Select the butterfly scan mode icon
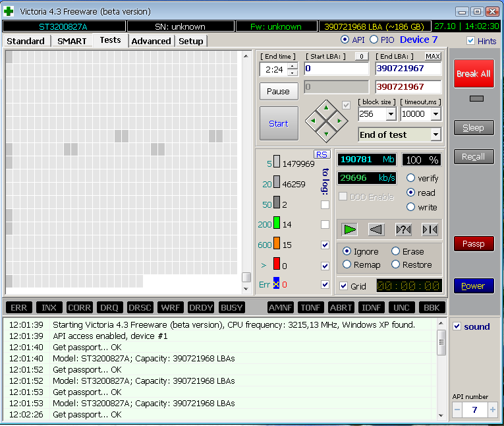 [430, 229]
